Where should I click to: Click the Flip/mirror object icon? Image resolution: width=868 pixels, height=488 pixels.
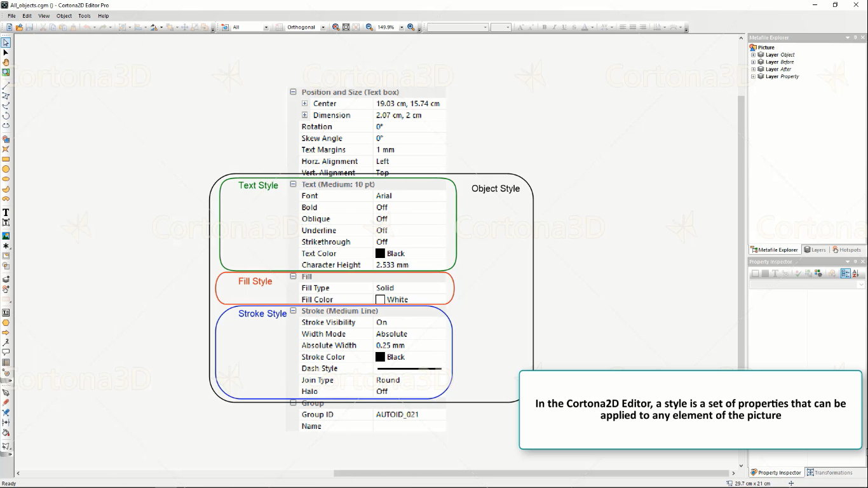[154, 27]
